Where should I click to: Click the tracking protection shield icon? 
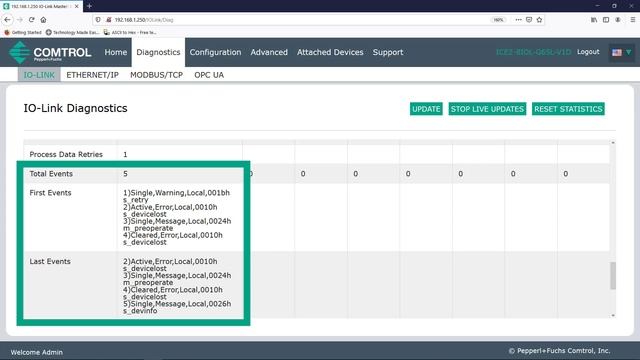coord(98,20)
